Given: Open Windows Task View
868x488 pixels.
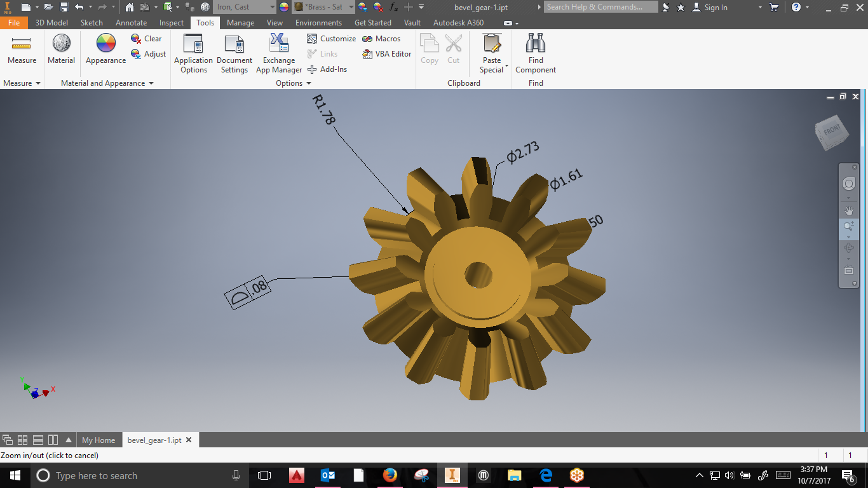Looking at the screenshot, I should click(x=264, y=475).
